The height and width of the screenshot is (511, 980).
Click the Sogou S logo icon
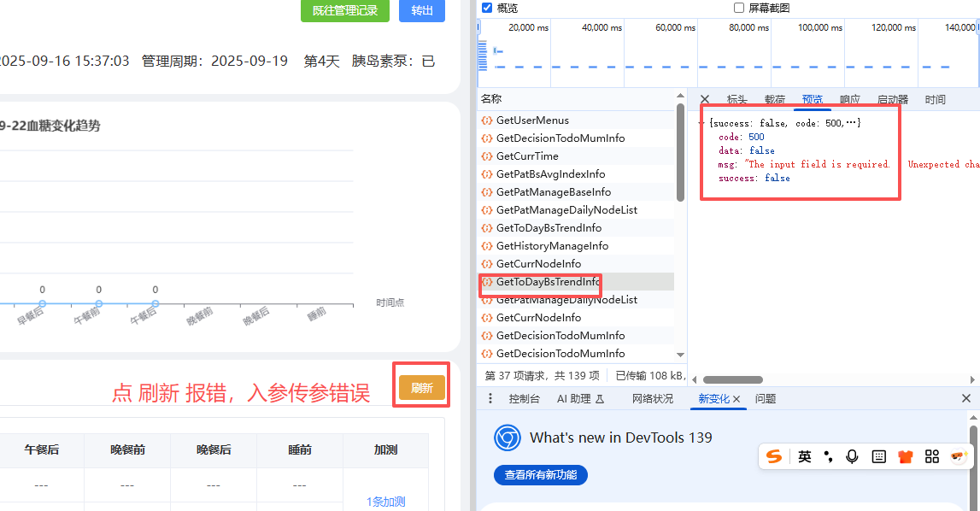tap(774, 456)
